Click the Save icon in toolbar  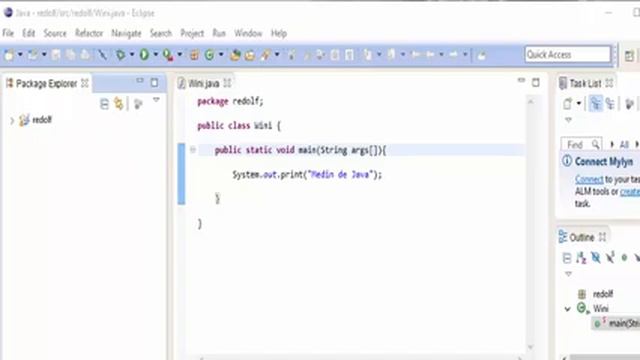point(56,55)
